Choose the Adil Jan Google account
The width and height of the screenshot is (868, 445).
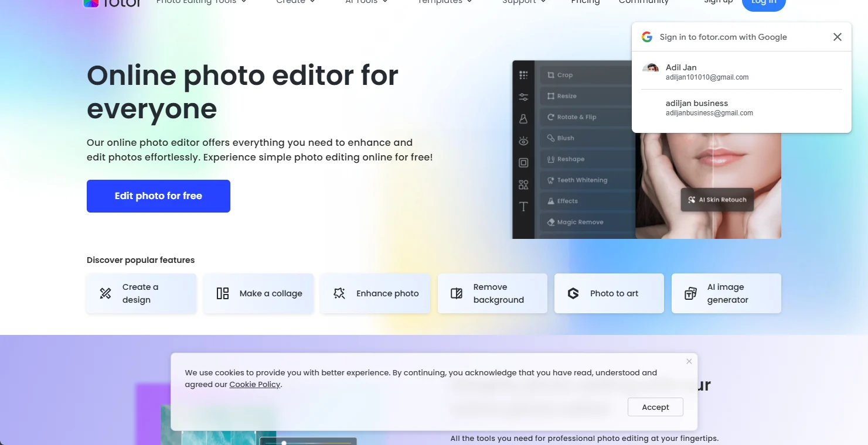point(741,71)
